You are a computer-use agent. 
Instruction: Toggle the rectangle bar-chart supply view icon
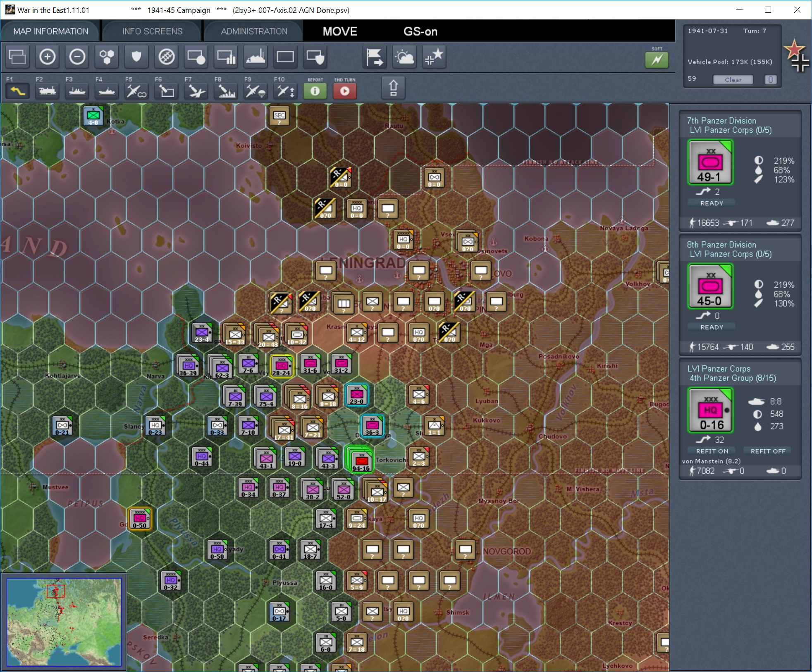point(226,57)
